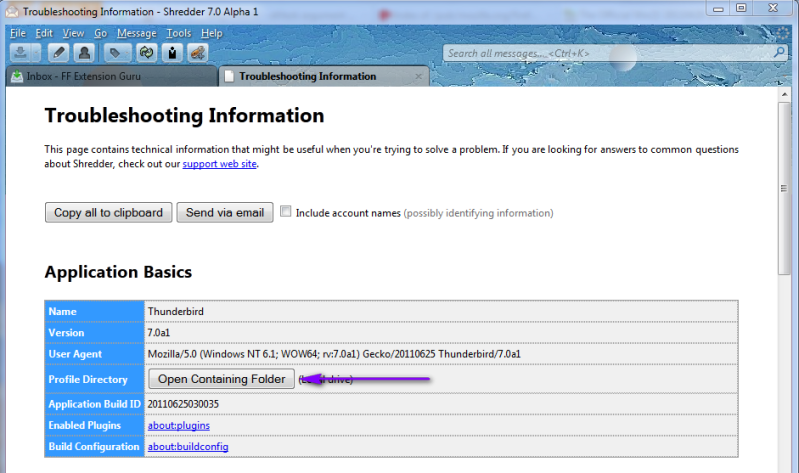Click the orange add-on toolbar icon
799x473 pixels.
pos(198,52)
